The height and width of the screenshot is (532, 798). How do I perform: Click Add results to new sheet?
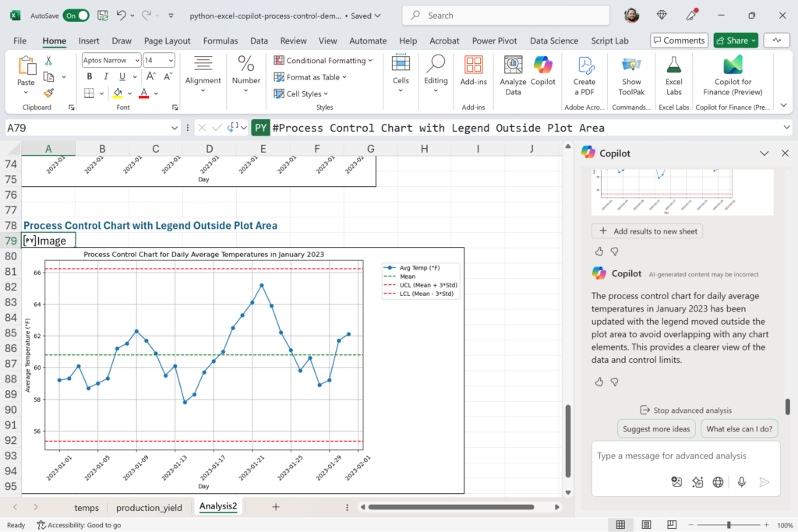pyautogui.click(x=648, y=231)
